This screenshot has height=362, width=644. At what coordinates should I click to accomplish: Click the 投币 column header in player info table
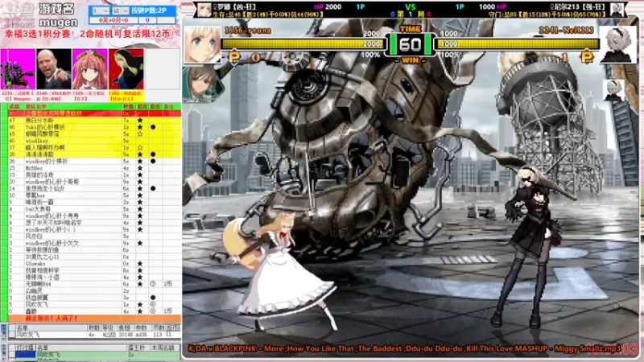click(x=173, y=328)
